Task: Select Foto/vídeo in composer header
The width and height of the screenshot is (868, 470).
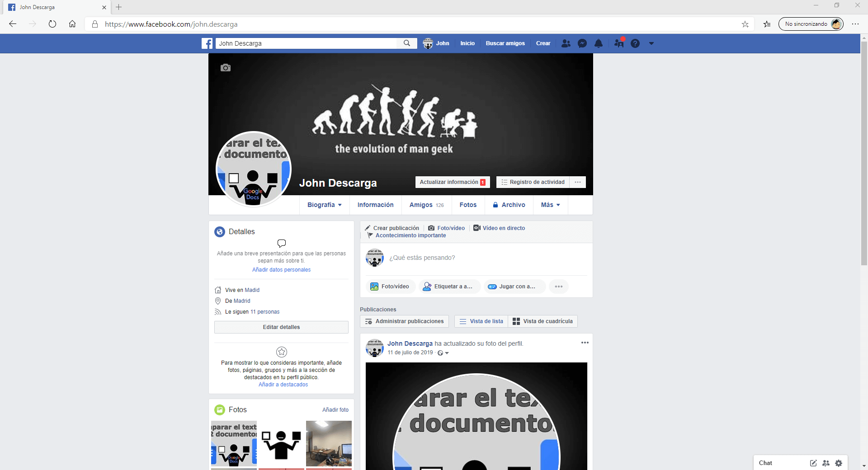Action: tap(446, 228)
